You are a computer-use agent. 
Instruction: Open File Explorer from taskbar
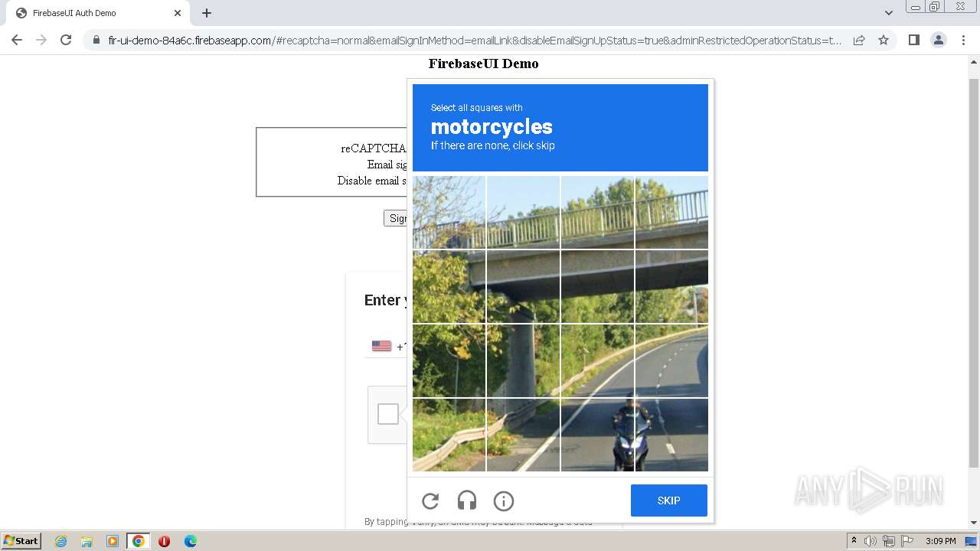(x=87, y=541)
